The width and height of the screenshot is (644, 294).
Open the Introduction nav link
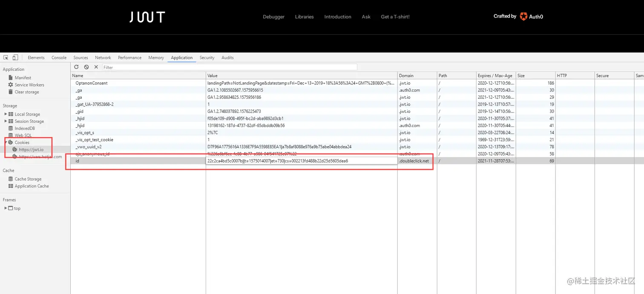[338, 17]
